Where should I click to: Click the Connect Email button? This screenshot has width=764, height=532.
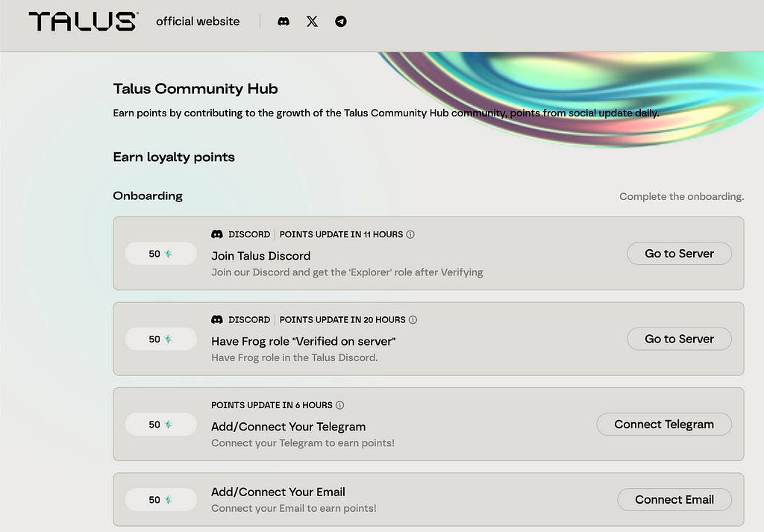click(674, 499)
